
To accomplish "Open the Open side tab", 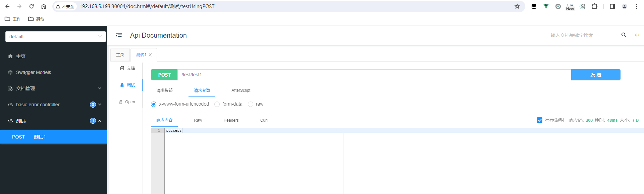I will coord(127,102).
